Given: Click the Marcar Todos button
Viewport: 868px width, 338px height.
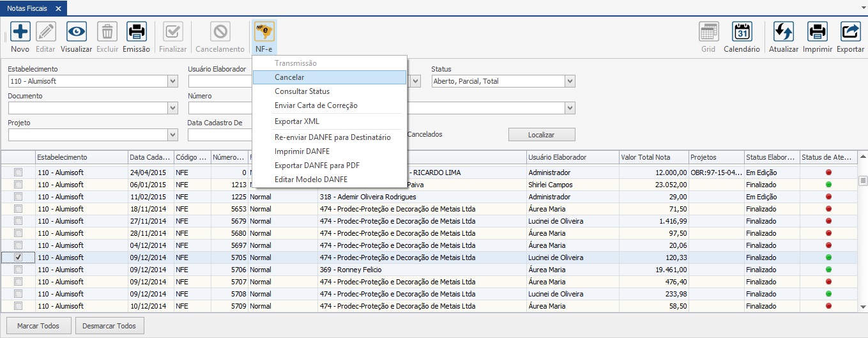Looking at the screenshot, I should coord(38,326).
